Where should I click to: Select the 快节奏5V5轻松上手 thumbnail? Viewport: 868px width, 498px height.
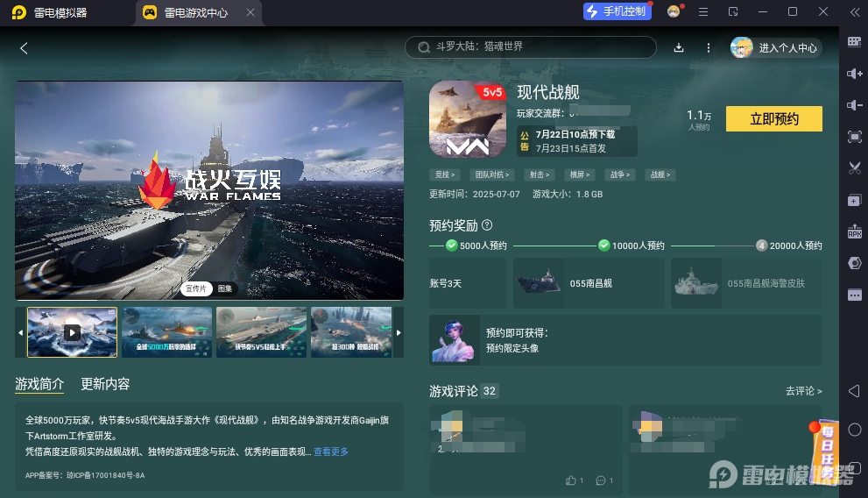261,332
